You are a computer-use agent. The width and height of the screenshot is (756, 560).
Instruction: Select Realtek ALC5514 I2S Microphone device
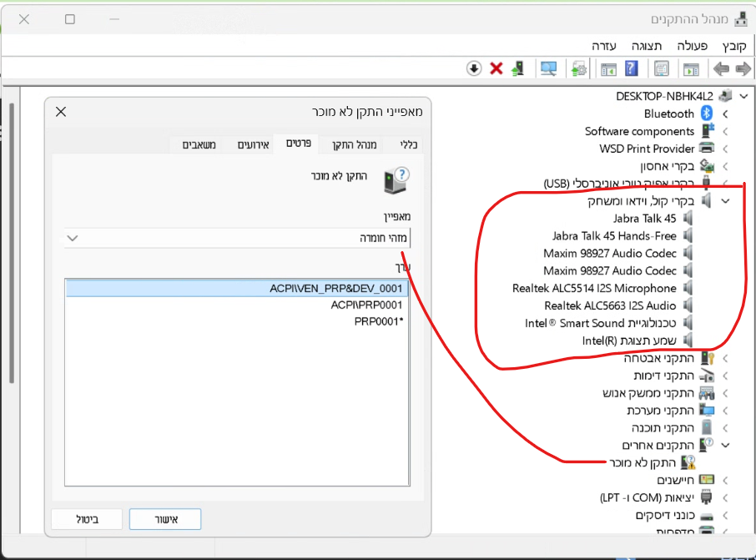[594, 288]
